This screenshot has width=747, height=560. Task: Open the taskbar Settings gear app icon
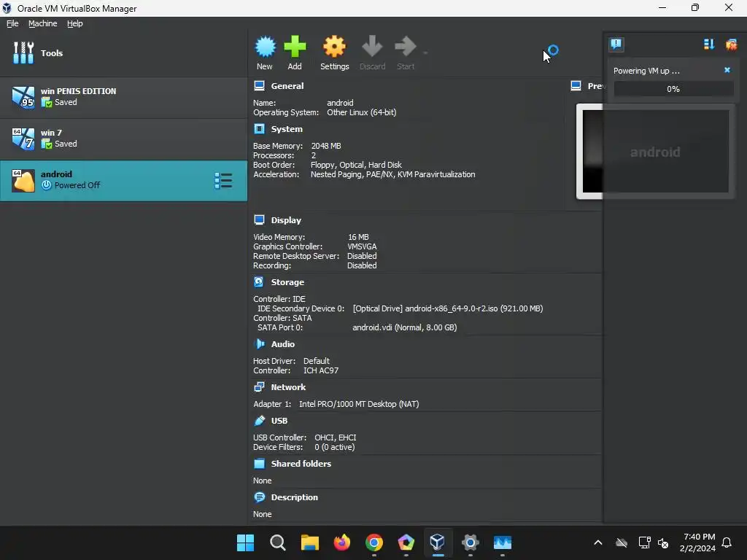pyautogui.click(x=470, y=542)
